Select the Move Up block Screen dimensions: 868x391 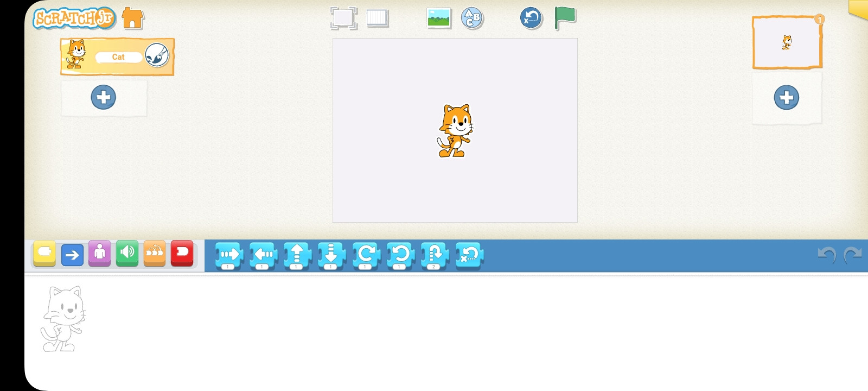point(297,256)
